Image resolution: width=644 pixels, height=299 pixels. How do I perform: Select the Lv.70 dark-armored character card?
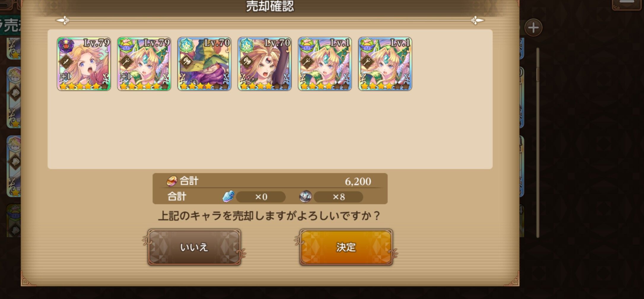click(x=265, y=64)
